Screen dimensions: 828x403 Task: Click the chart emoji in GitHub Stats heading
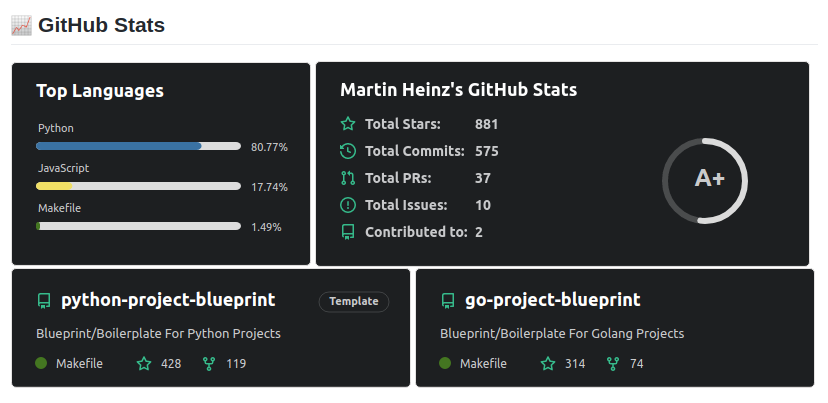[x=21, y=25]
